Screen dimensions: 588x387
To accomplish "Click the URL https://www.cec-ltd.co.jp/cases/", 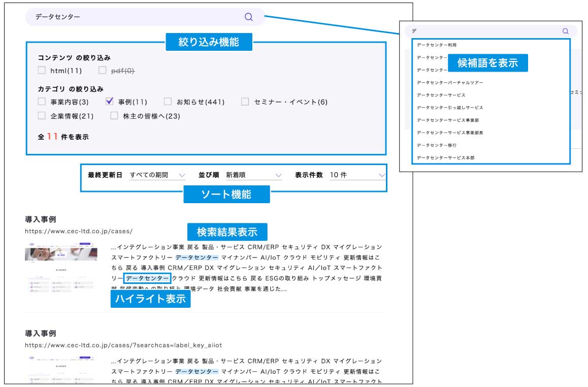I will click(79, 232).
